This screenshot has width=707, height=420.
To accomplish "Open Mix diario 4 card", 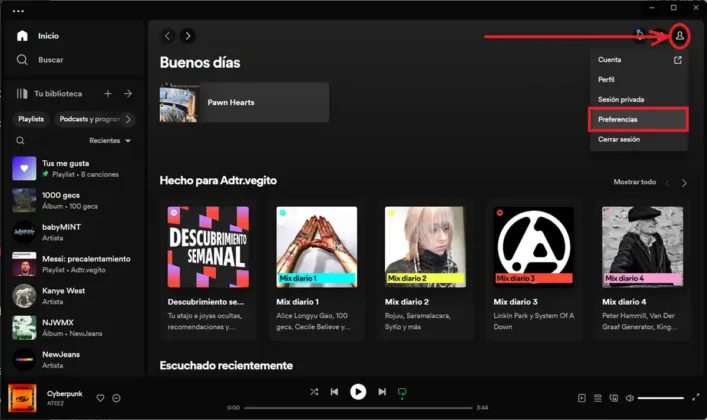I will [643, 269].
